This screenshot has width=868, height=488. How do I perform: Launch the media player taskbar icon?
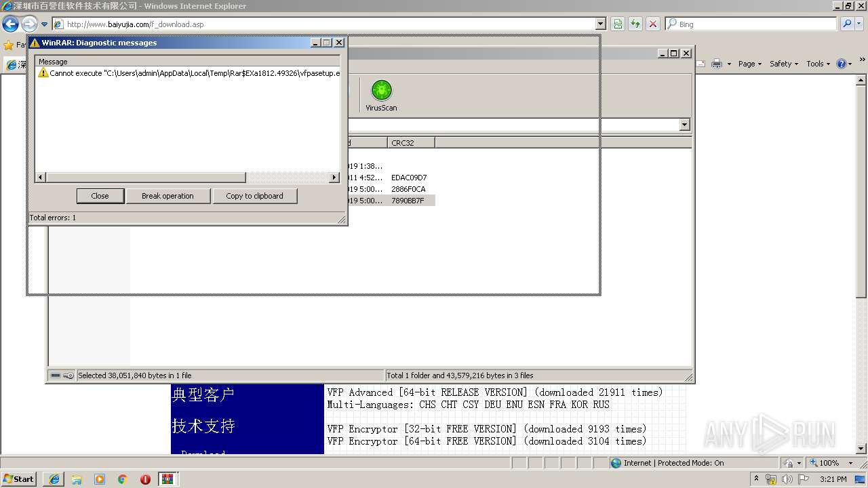point(100,479)
